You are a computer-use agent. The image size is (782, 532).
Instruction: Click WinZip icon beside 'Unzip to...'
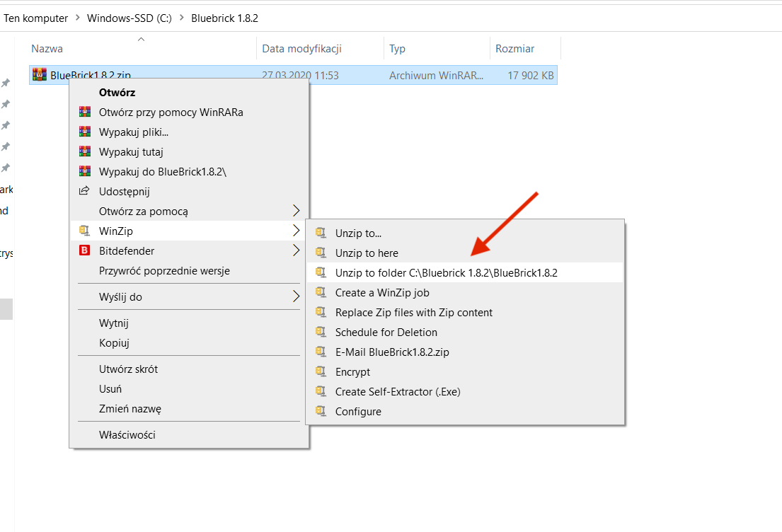[321, 233]
